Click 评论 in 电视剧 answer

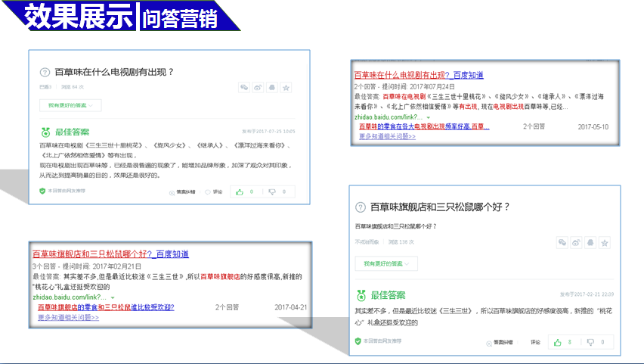click(218, 192)
